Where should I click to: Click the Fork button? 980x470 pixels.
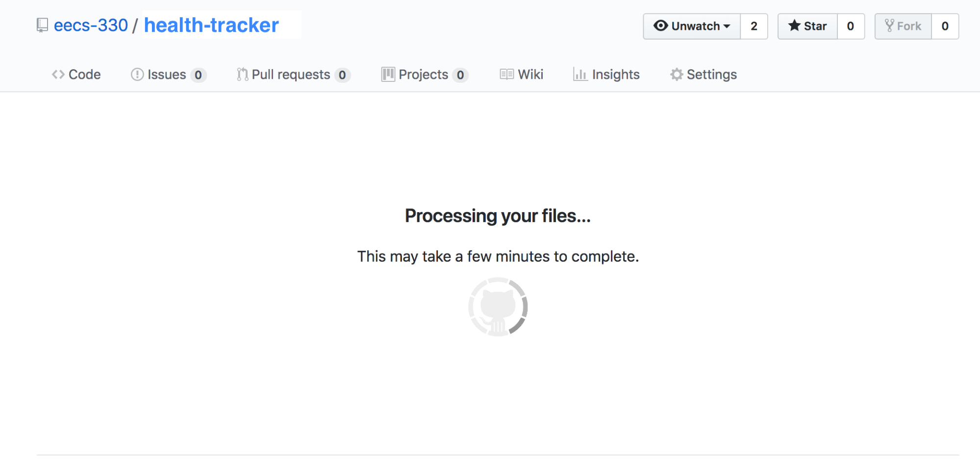tap(903, 26)
